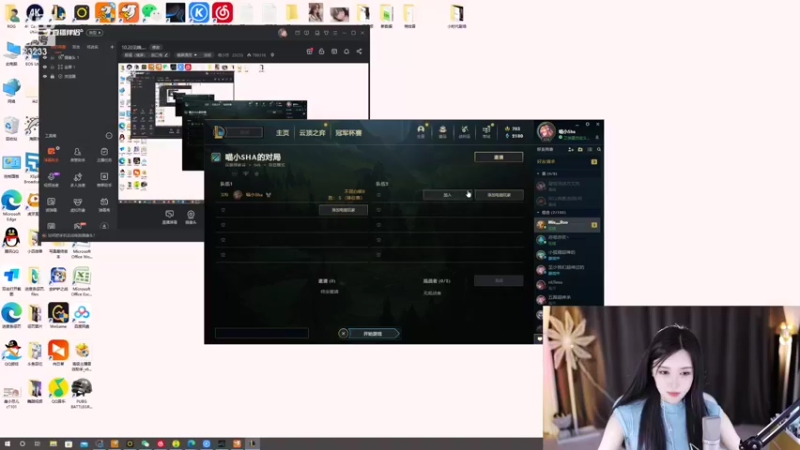The image size is (800, 450).
Task: Open the Collection icon in League client
Action: (442, 131)
